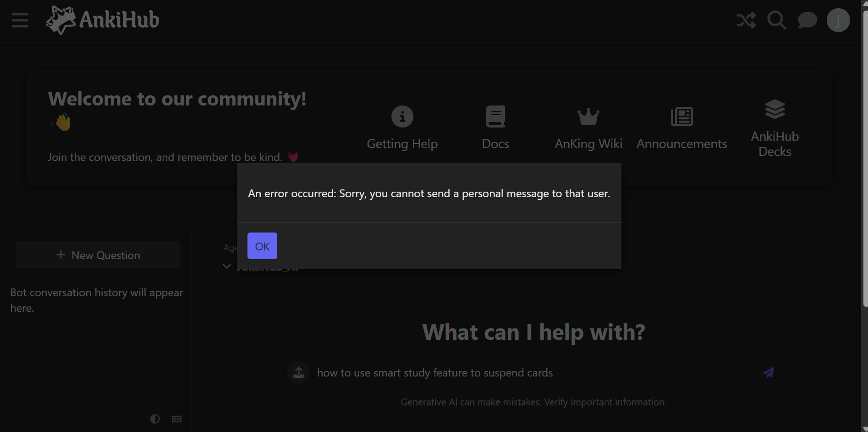Dismiss the error dialog with OK
The image size is (868, 432).
(262, 246)
